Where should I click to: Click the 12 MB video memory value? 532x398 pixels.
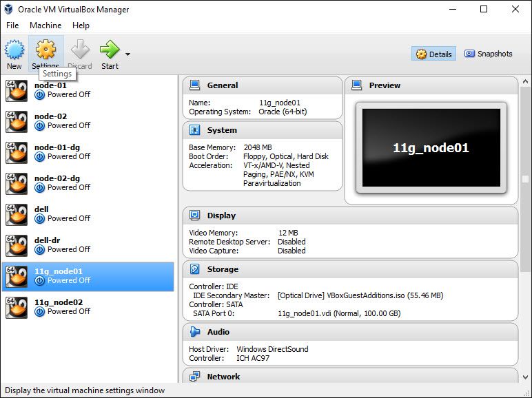[288, 233]
